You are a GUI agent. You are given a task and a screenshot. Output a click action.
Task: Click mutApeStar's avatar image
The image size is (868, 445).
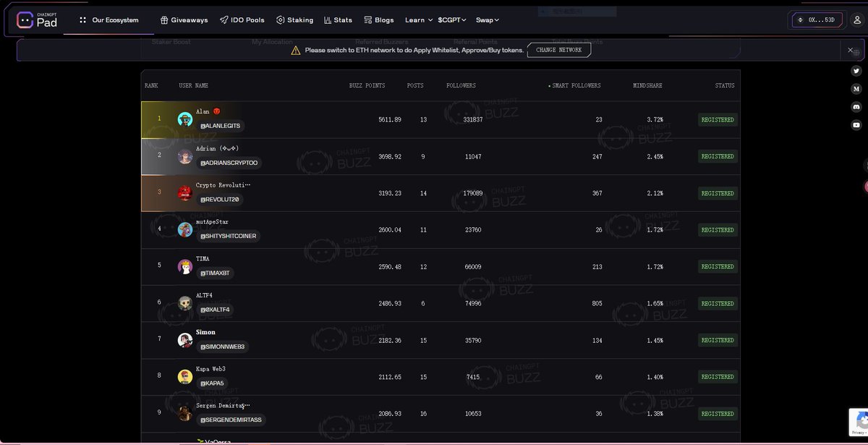click(185, 229)
